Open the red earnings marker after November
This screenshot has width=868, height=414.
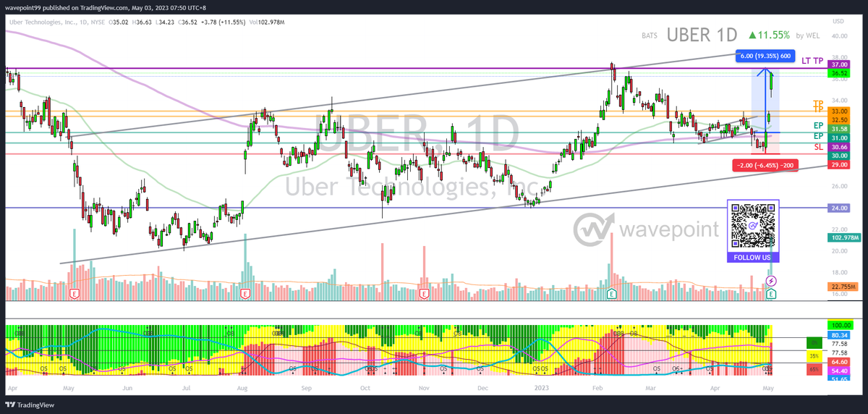(x=425, y=294)
